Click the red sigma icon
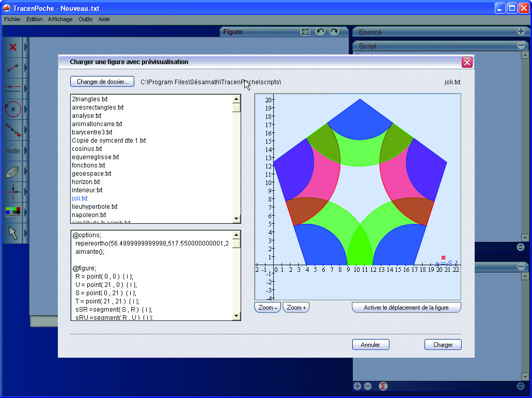Viewport: 532px width, 398px height. click(x=383, y=386)
